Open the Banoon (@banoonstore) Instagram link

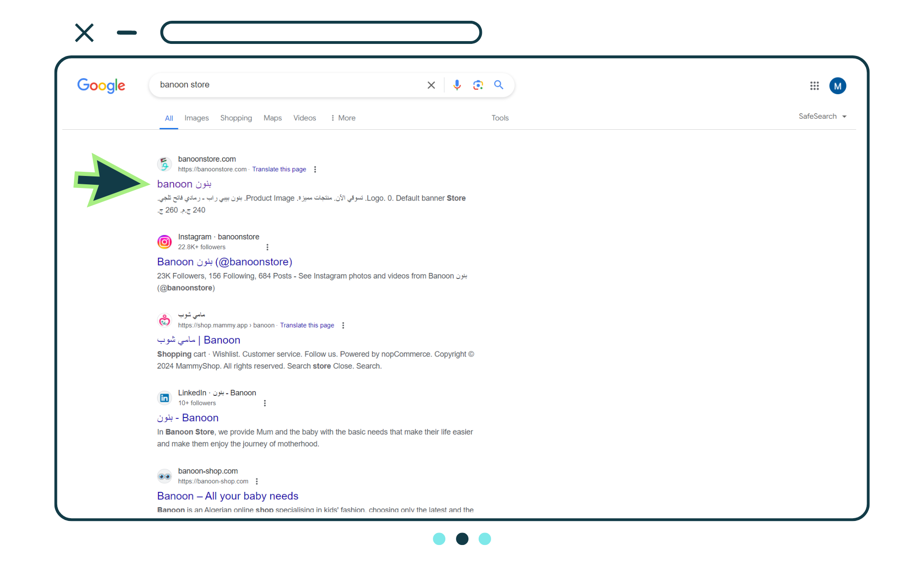225,262
